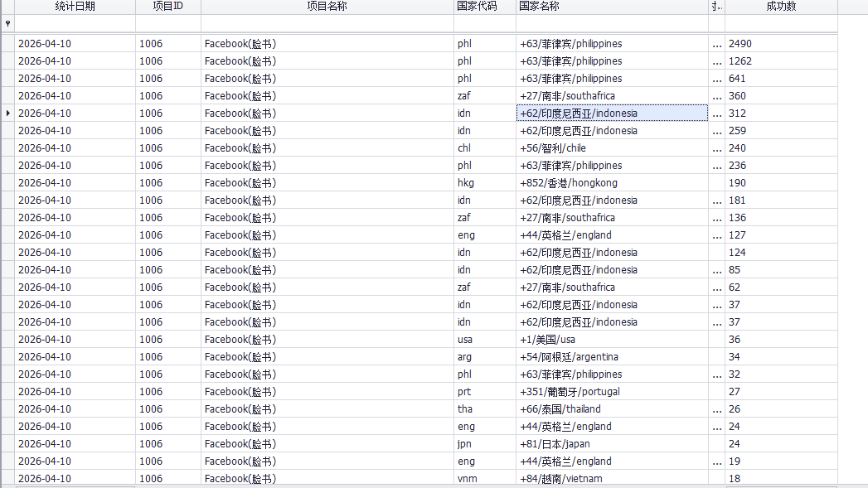The height and width of the screenshot is (488, 868).
Task: Sort by the 国家名称 column header
Action: pos(613,6)
